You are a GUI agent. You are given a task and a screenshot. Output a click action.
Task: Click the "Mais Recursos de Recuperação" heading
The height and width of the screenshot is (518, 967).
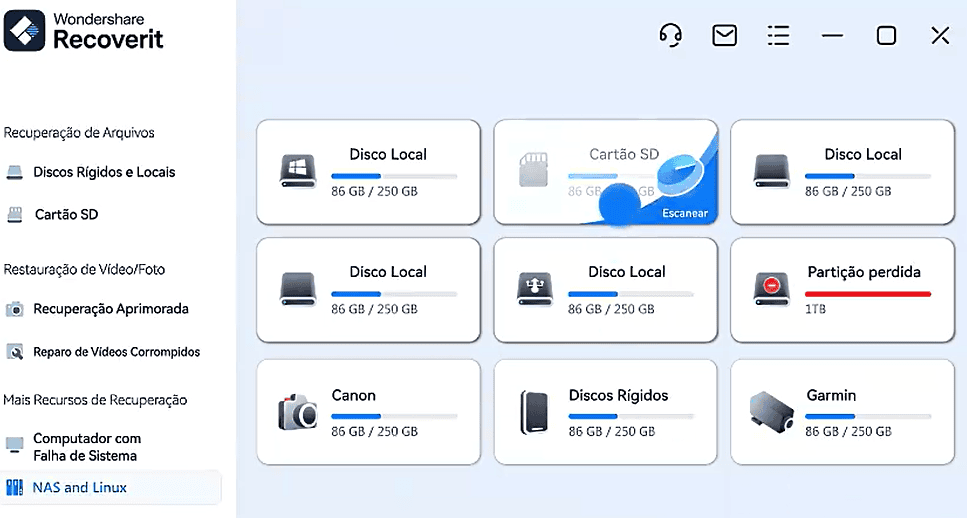pyautogui.click(x=95, y=400)
